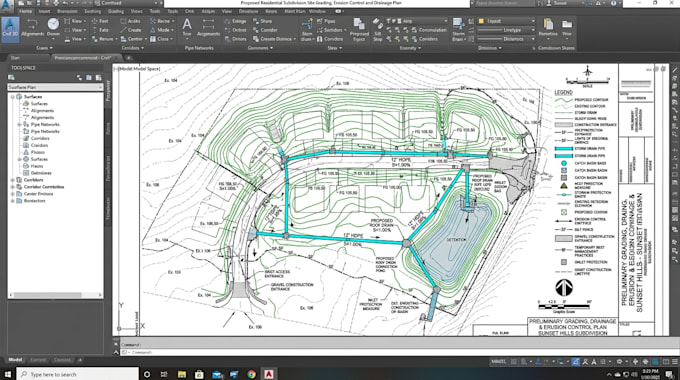Select the Hazns item in the tree

36,166
